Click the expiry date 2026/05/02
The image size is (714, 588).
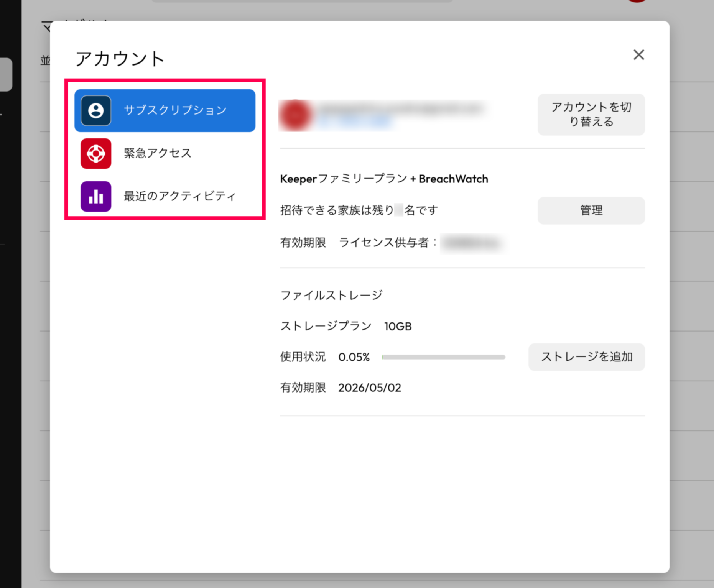pyautogui.click(x=369, y=388)
